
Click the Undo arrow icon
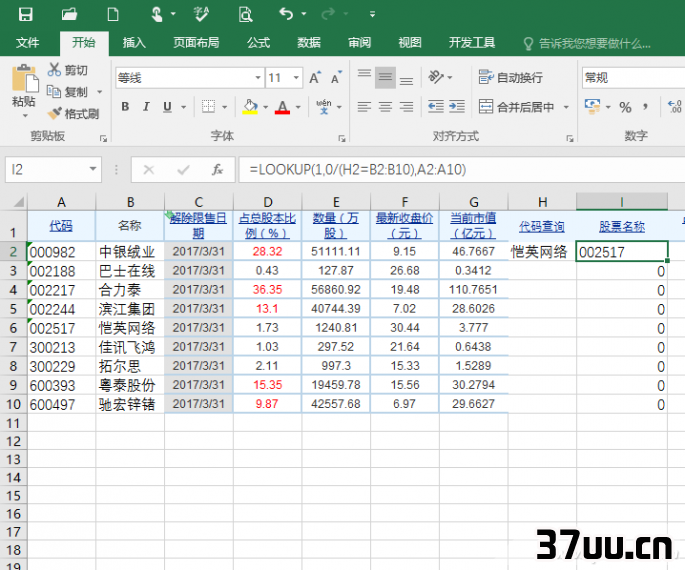286,14
